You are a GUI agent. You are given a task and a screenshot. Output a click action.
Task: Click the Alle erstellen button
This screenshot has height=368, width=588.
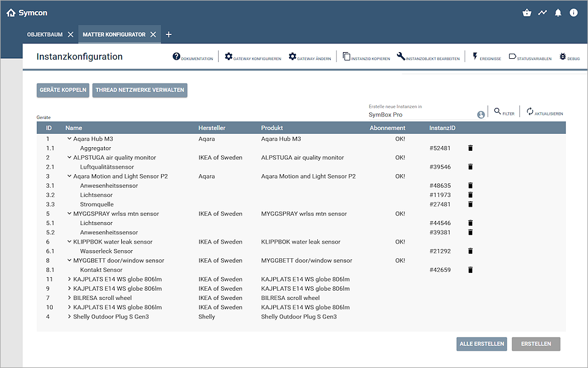[481, 344]
